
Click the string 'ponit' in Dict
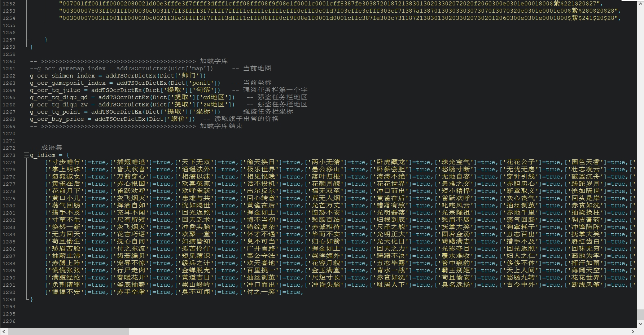click(201, 83)
